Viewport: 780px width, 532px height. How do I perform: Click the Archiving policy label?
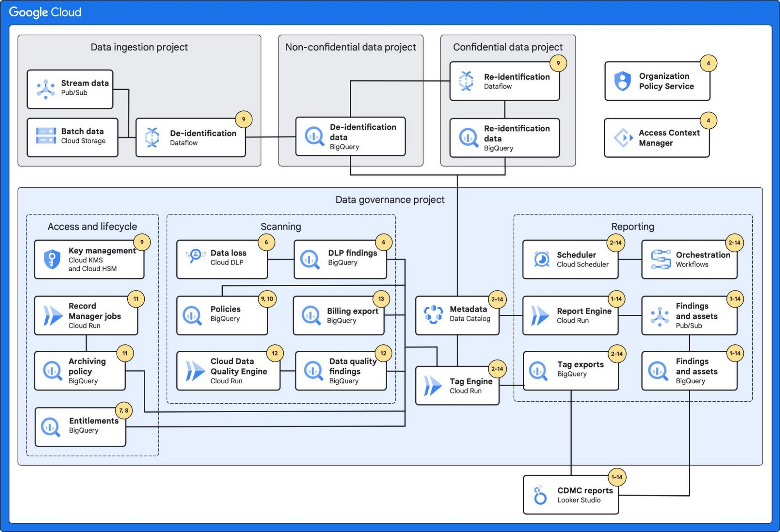pos(87,366)
